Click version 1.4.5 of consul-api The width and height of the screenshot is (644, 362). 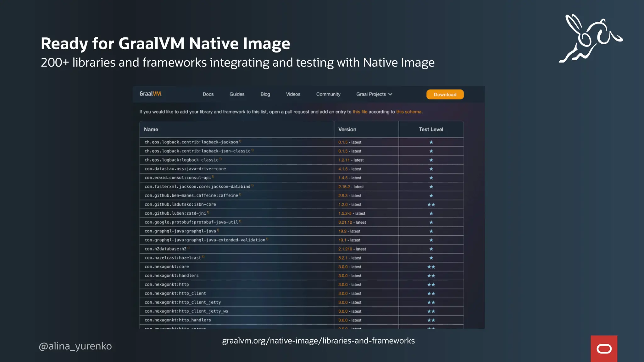coord(343,178)
